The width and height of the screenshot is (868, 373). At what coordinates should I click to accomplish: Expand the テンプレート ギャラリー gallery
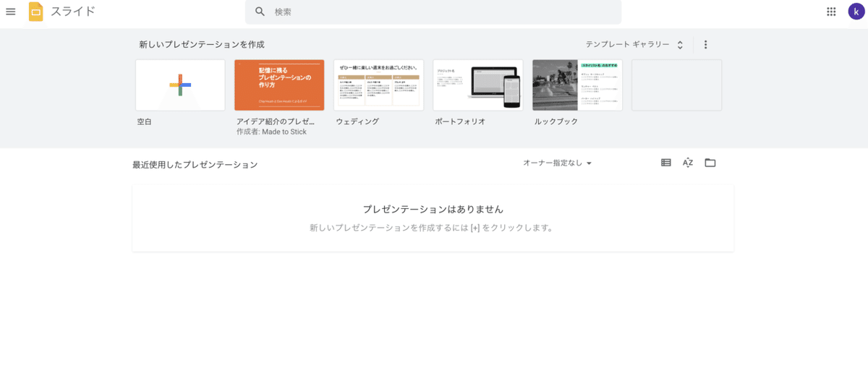click(x=634, y=45)
